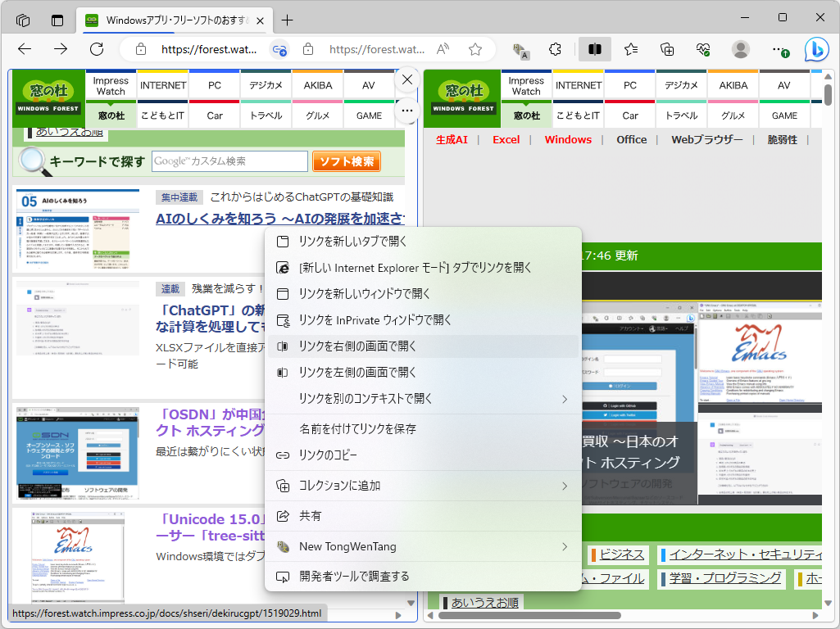Toggle the Split screen toolbar button
This screenshot has width=840, height=629.
pyautogui.click(x=595, y=49)
